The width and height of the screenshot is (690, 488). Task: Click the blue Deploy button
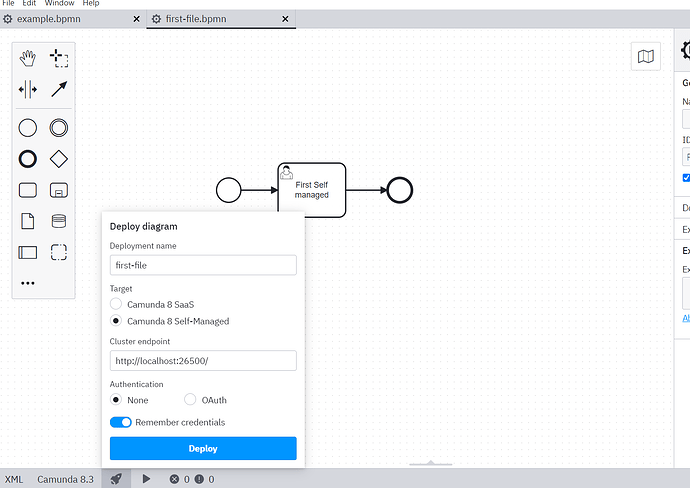click(203, 448)
